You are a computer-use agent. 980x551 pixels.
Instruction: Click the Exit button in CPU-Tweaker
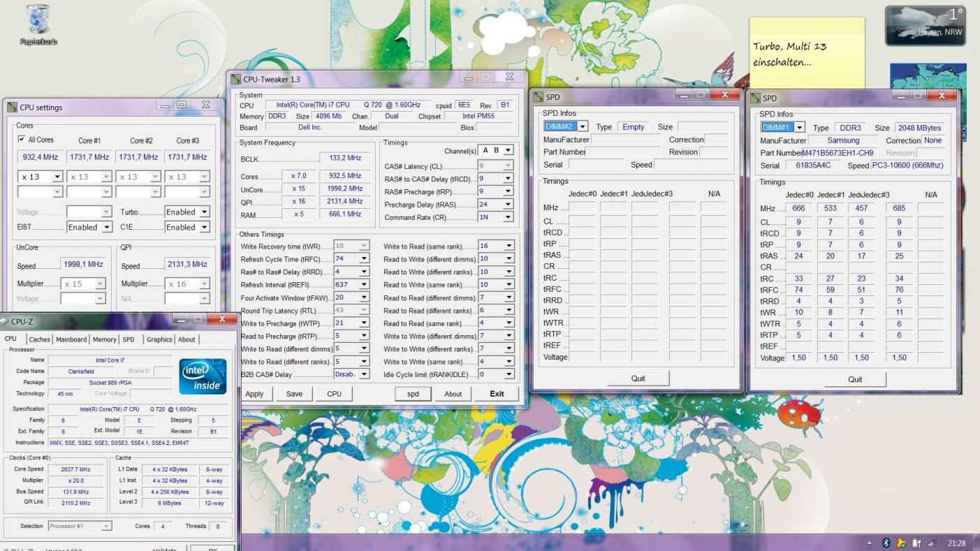click(497, 394)
